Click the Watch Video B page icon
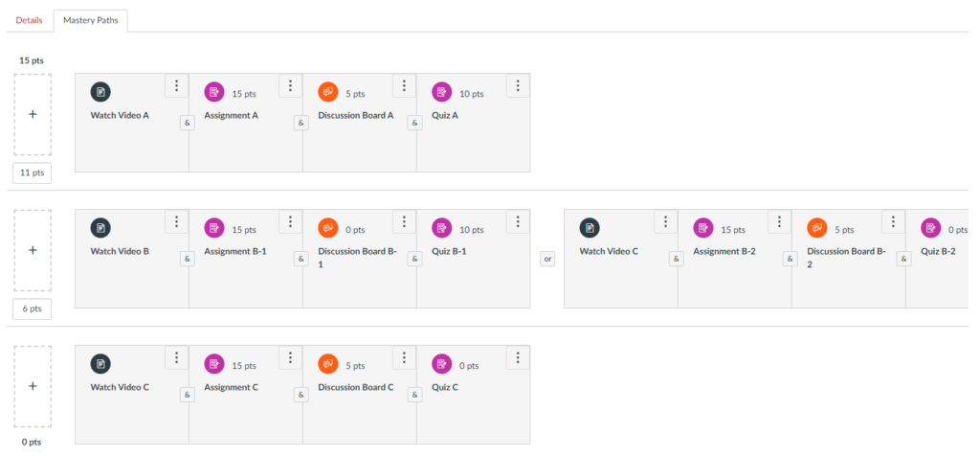The width and height of the screenshot is (980, 457). click(100, 228)
